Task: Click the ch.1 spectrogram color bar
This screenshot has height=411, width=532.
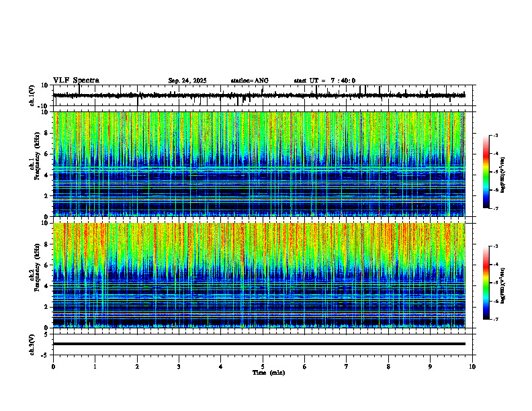Action: [x=486, y=172]
